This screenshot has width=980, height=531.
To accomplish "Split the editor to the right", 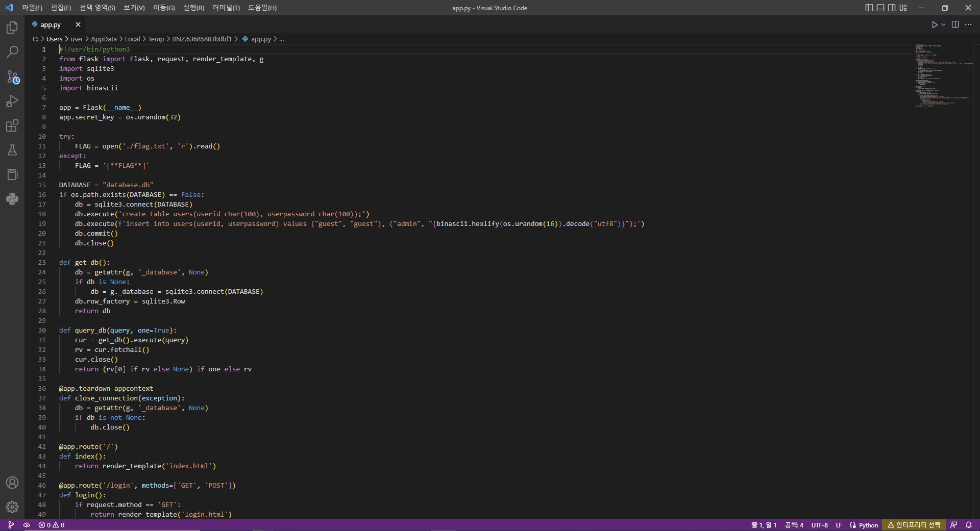I will (955, 24).
